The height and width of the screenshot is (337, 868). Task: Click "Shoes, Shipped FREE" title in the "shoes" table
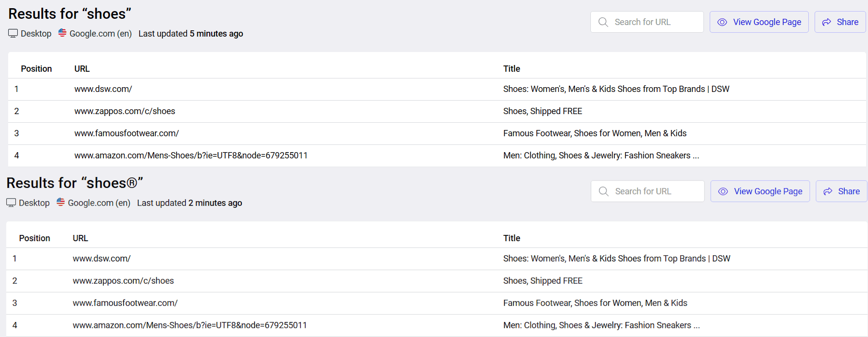click(x=543, y=111)
